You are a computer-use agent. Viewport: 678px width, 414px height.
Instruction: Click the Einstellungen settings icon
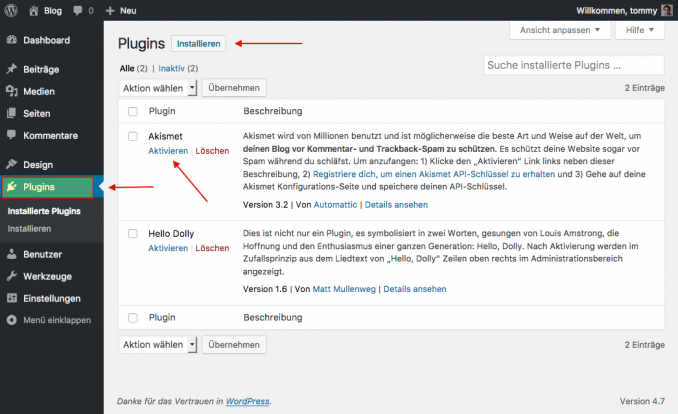(x=12, y=298)
